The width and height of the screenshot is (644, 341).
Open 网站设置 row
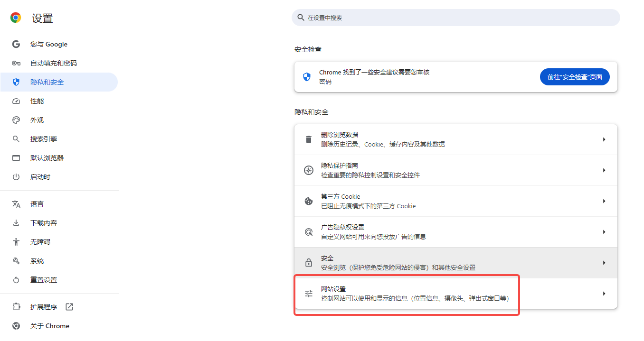click(x=456, y=294)
